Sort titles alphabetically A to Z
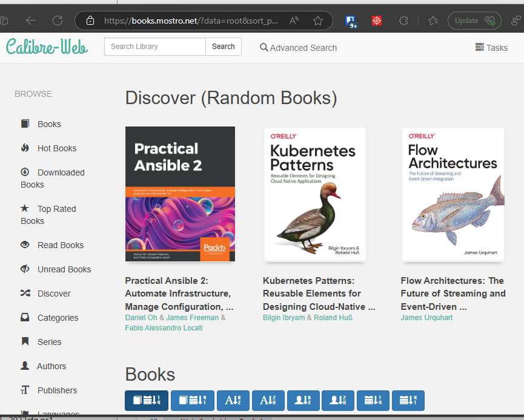 tap(233, 400)
